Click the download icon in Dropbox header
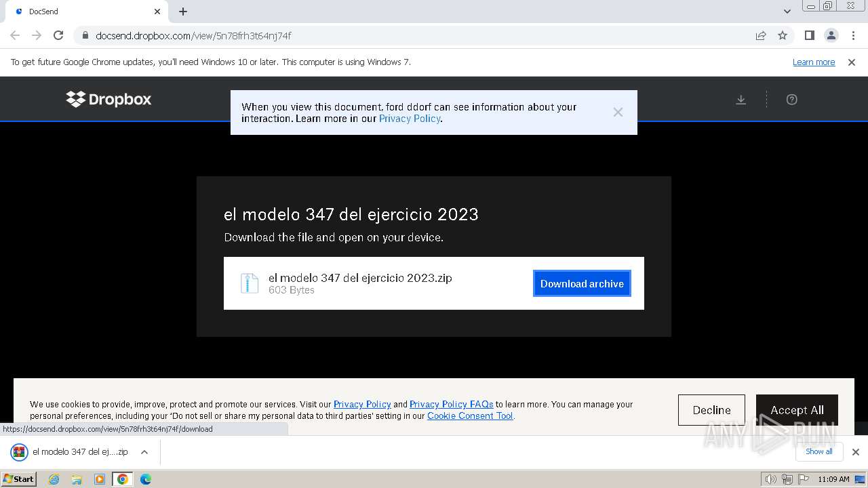Image resolution: width=868 pixels, height=488 pixels. (741, 100)
